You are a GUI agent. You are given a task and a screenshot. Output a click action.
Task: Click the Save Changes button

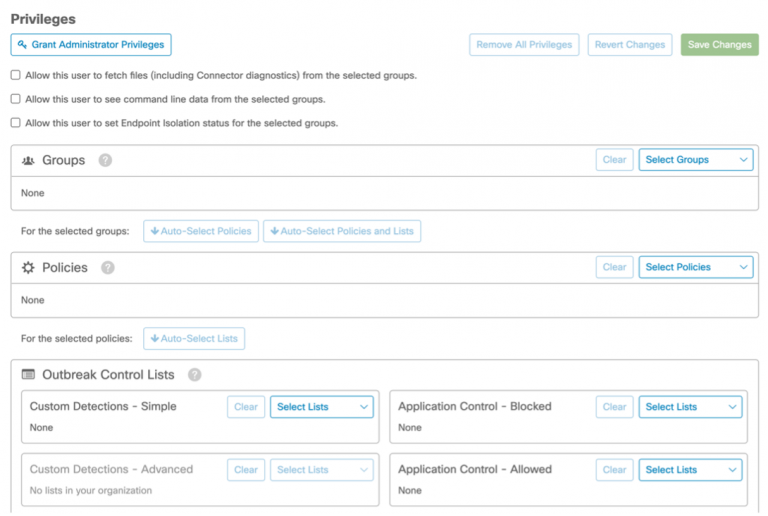tap(719, 45)
